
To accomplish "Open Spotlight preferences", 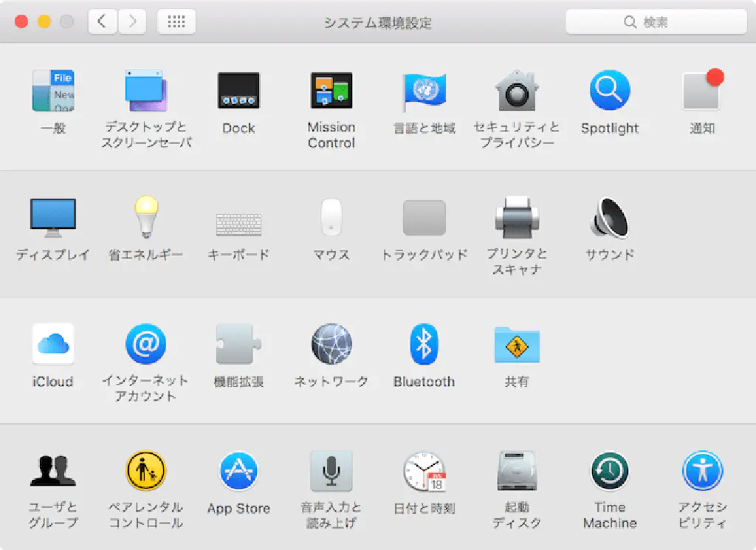I will coord(609,92).
